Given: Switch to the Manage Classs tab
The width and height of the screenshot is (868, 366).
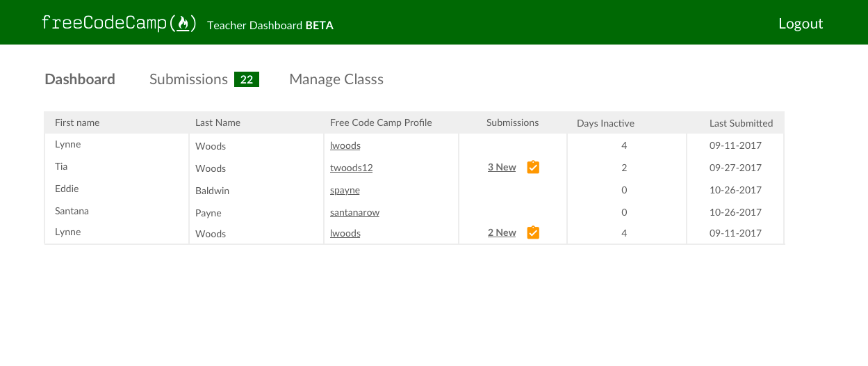Looking at the screenshot, I should coord(336,79).
